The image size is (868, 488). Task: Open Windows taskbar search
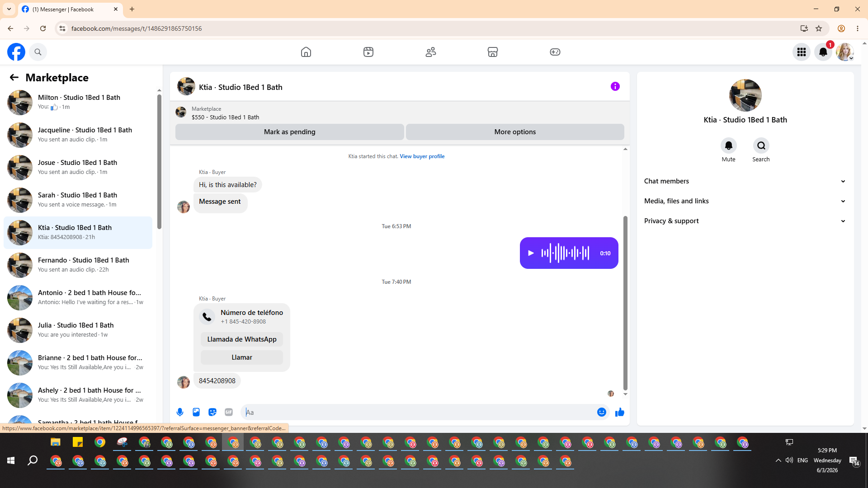(33, 460)
